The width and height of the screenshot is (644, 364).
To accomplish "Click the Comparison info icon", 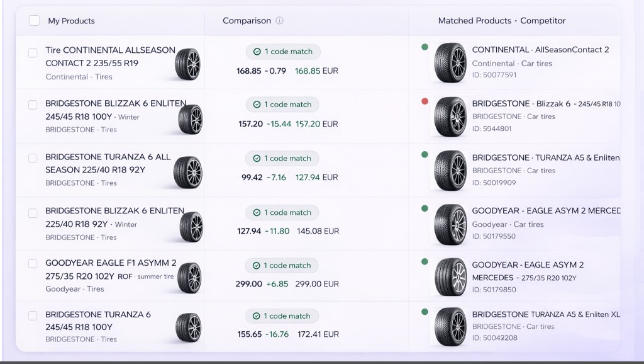I will [280, 21].
